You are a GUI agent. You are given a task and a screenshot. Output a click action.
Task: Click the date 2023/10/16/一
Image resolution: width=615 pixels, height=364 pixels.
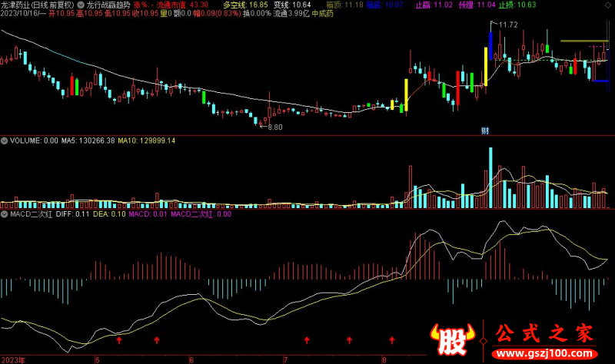23,14
